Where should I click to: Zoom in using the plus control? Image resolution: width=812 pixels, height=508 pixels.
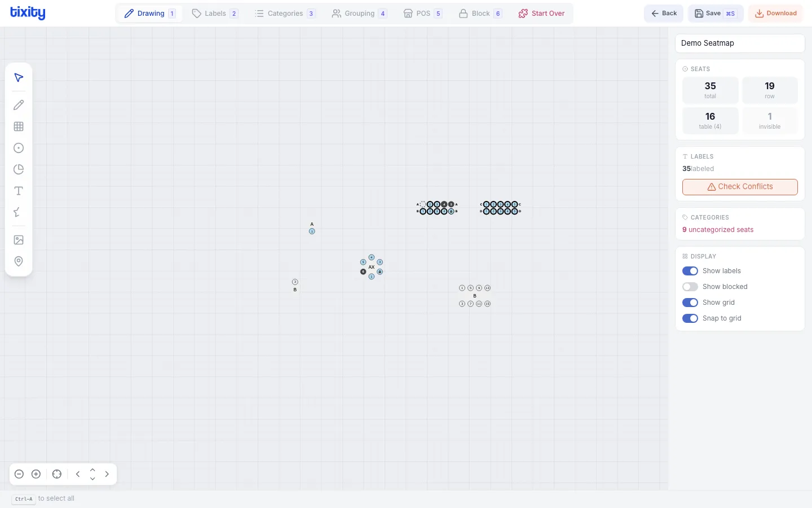36,474
